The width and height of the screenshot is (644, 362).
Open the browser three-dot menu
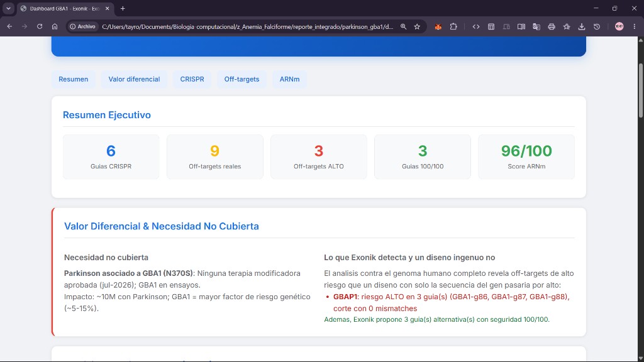click(635, 26)
